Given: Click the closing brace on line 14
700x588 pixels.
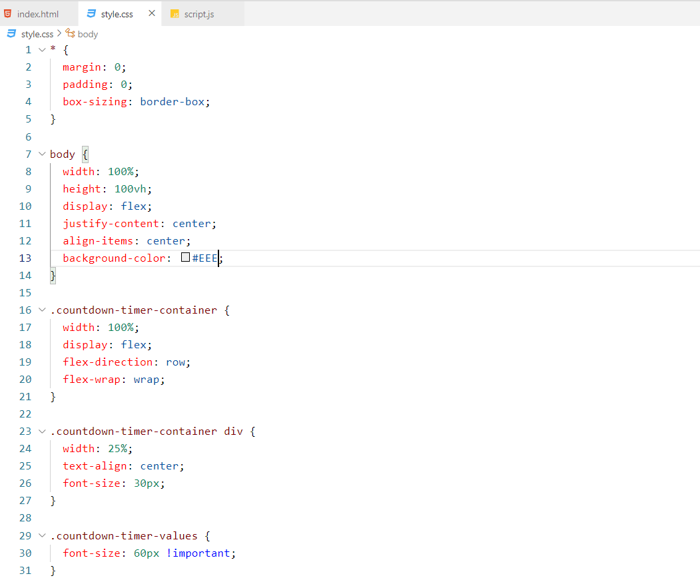Looking at the screenshot, I should click(53, 276).
